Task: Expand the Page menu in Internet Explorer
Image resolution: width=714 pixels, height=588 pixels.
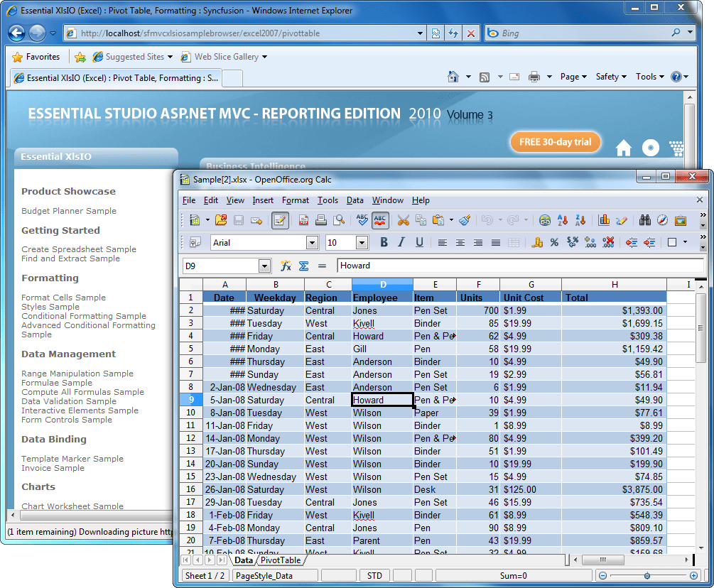Action: (573, 77)
